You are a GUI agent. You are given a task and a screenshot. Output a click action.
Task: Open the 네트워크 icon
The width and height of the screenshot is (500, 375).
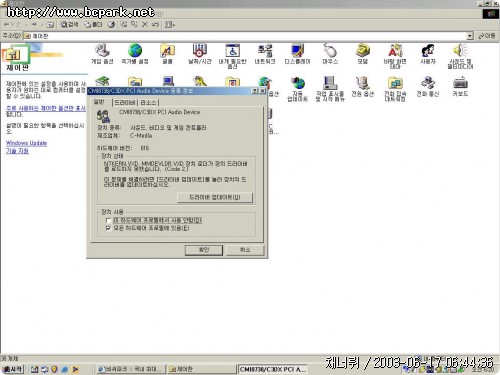(x=265, y=54)
